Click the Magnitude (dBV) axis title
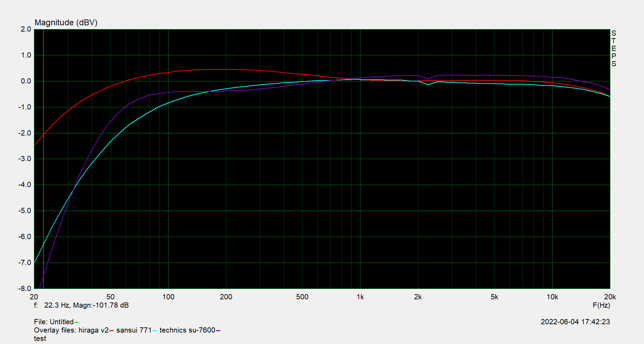 (x=66, y=23)
